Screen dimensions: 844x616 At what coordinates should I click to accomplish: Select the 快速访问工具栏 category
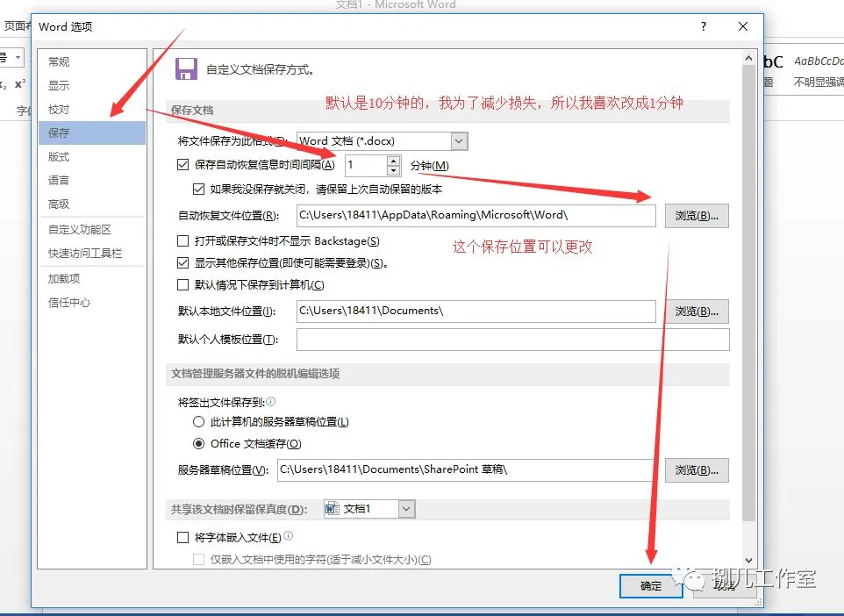pyautogui.click(x=92, y=253)
